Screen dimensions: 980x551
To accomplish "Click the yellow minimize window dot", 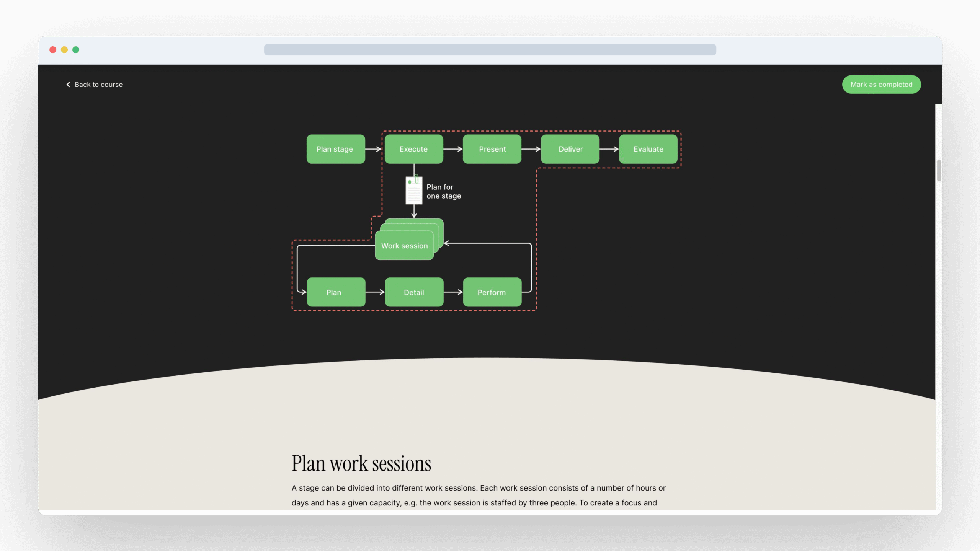I will (64, 50).
